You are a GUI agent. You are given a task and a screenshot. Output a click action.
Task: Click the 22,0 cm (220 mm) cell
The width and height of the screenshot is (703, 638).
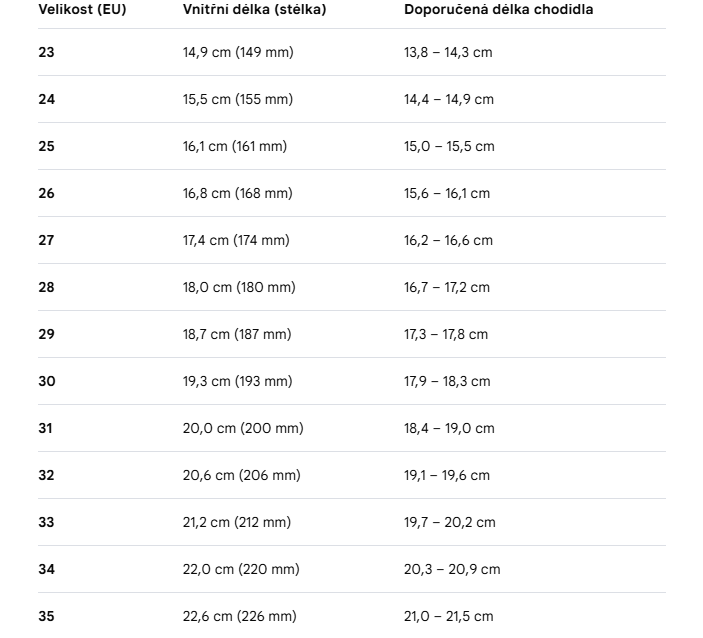pos(241,569)
